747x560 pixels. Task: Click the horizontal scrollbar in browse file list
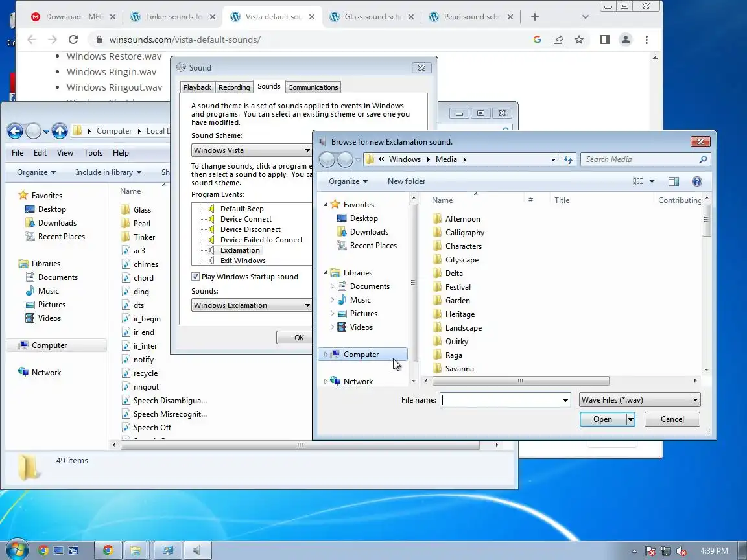(520, 381)
